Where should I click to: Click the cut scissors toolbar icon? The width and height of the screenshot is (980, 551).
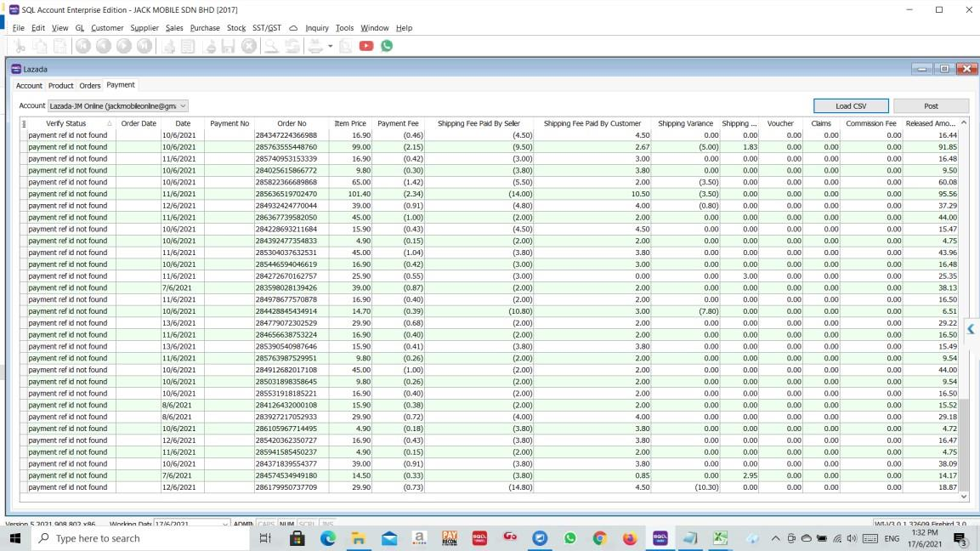click(x=20, y=46)
